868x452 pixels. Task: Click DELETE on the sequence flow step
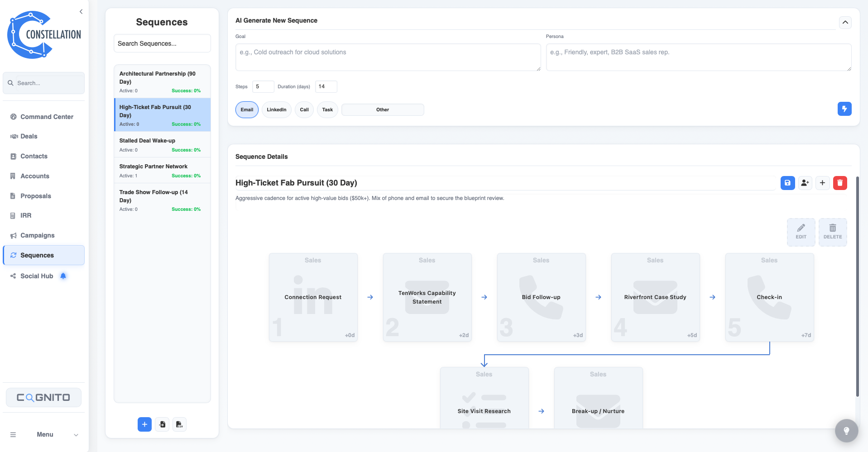[832, 232]
